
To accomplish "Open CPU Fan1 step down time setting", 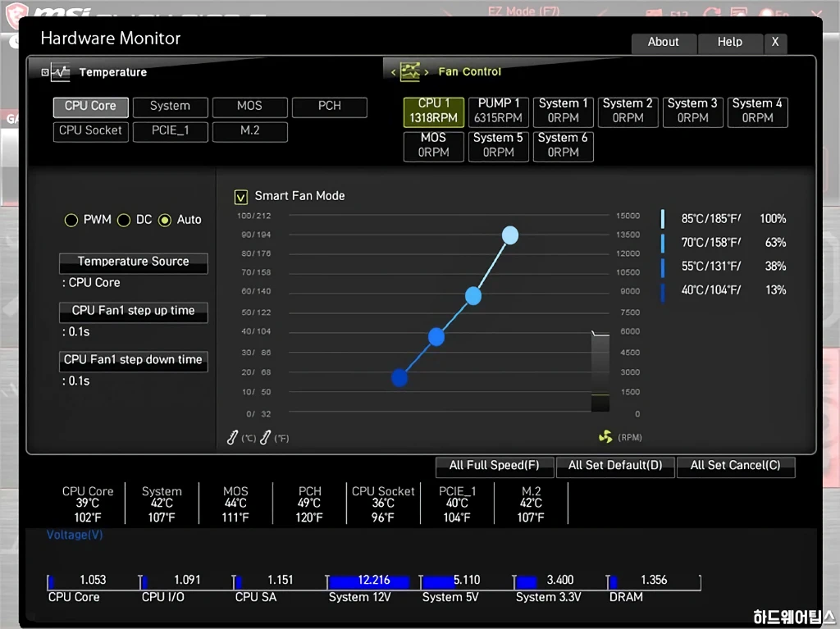I will pos(134,361).
